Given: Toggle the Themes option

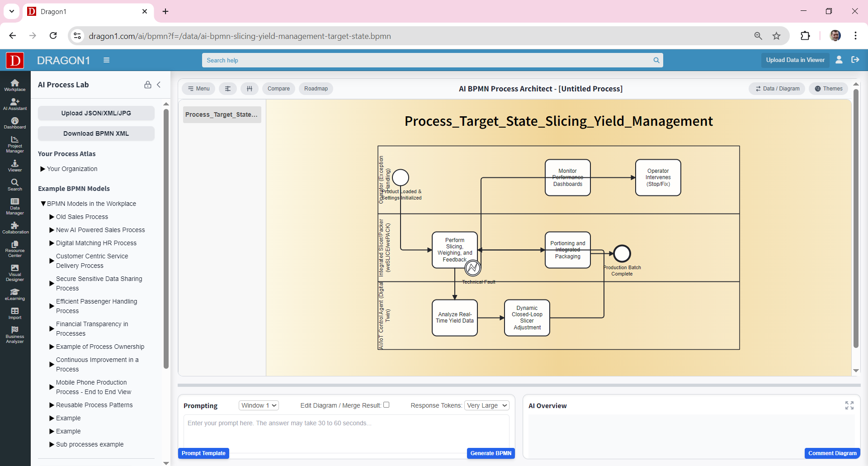Looking at the screenshot, I should (x=828, y=89).
